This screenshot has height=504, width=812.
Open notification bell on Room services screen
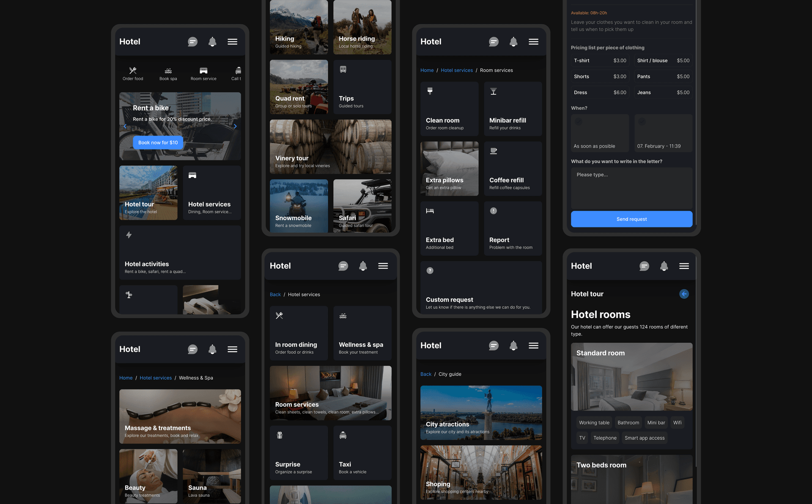coord(513,41)
